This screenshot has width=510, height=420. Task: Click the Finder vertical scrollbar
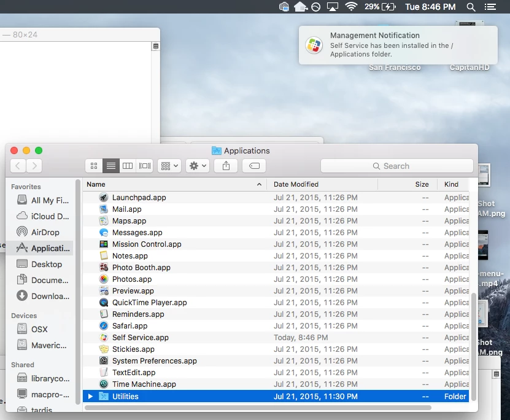pos(474,347)
